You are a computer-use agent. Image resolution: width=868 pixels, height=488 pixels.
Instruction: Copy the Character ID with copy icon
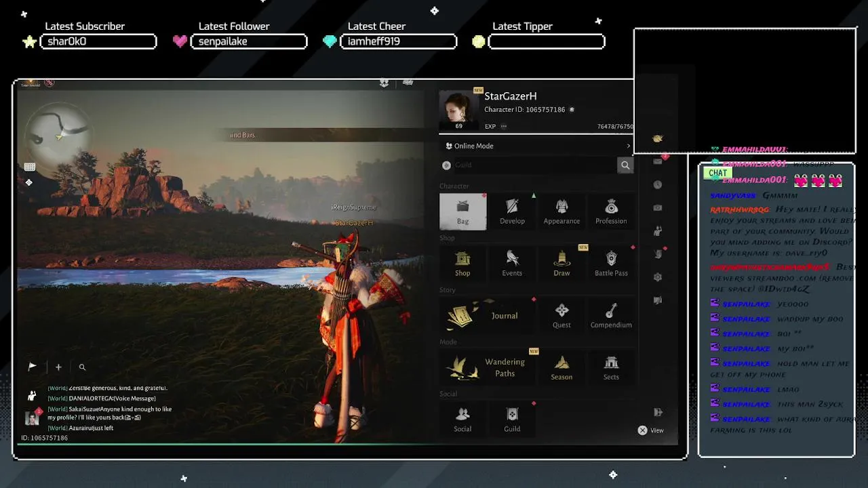click(x=572, y=110)
